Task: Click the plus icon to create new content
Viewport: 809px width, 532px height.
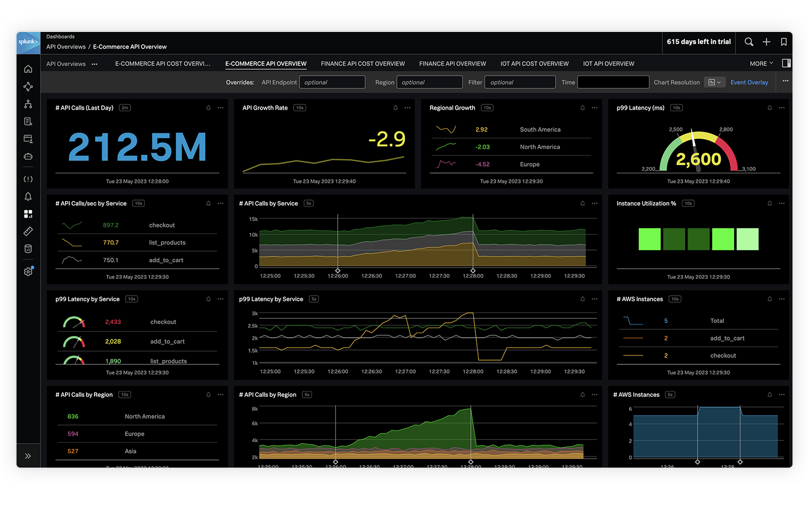Action: [x=766, y=42]
